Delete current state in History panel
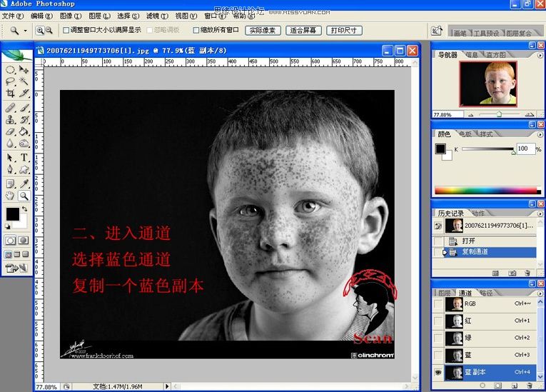Image resolution: width=546 pixels, height=392 pixels. [x=527, y=273]
